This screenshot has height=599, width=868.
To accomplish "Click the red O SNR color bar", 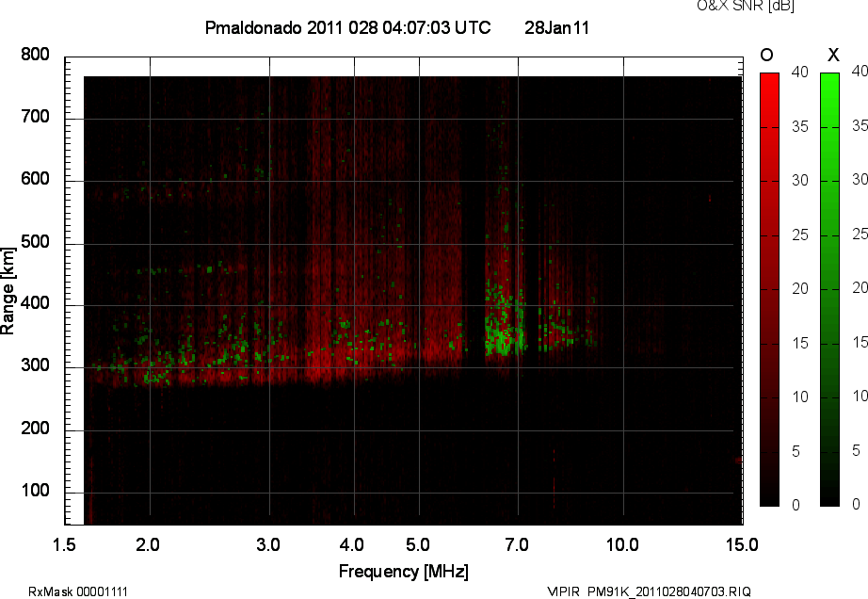I will click(x=769, y=289).
